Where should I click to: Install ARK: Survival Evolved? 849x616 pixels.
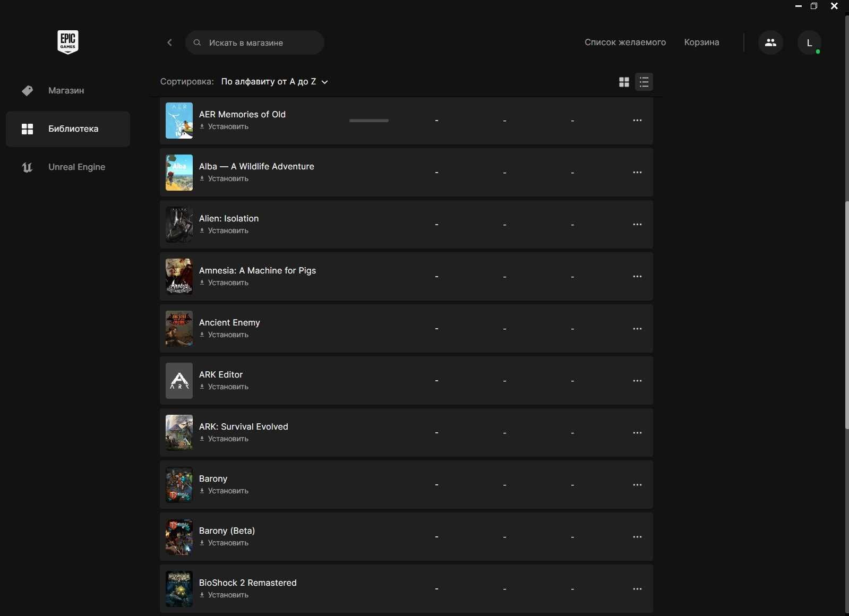(224, 439)
